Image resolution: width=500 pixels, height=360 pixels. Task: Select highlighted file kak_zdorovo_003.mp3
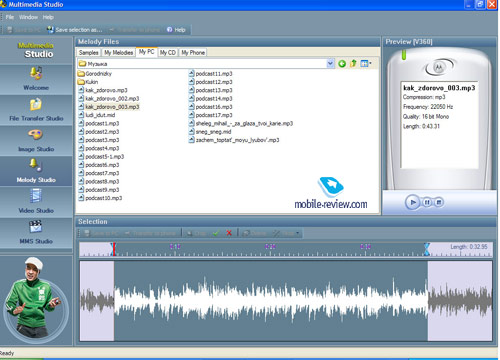(x=109, y=107)
